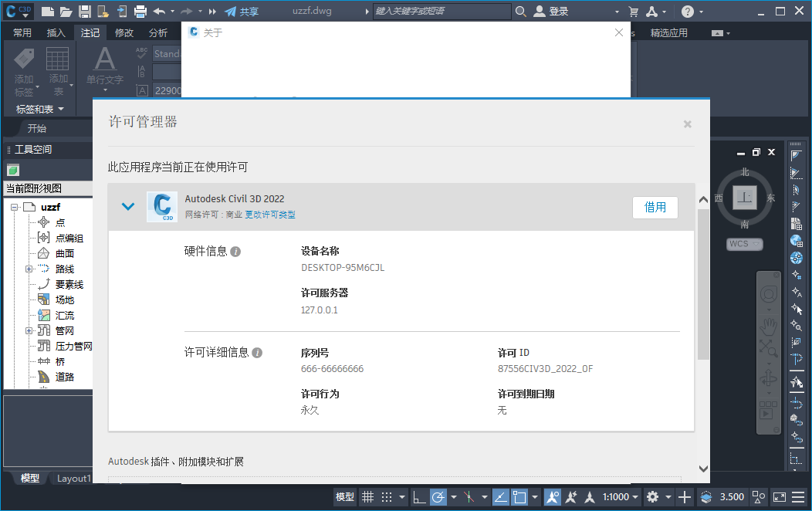The width and height of the screenshot is (812, 511).
Task: Click the Plot/Print icon
Action: [140, 12]
